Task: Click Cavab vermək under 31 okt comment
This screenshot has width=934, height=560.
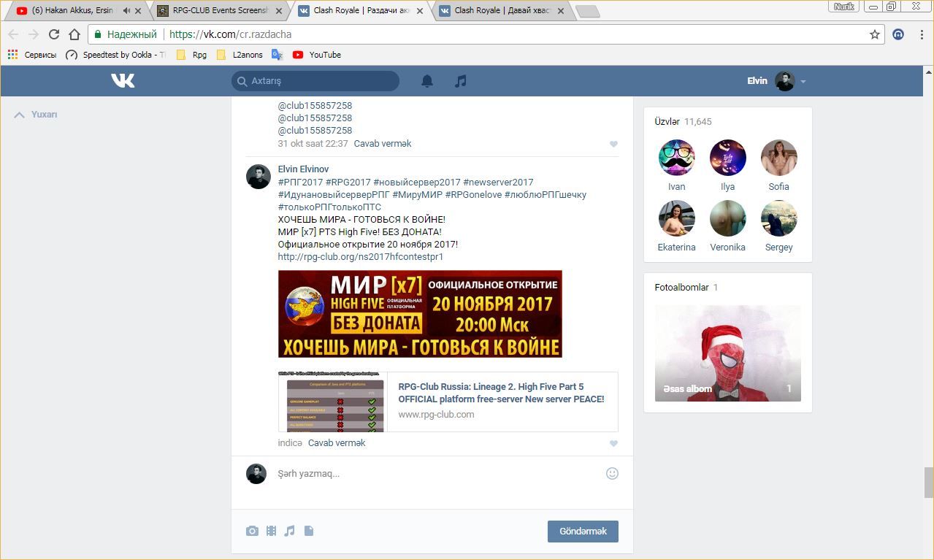Action: click(x=383, y=144)
